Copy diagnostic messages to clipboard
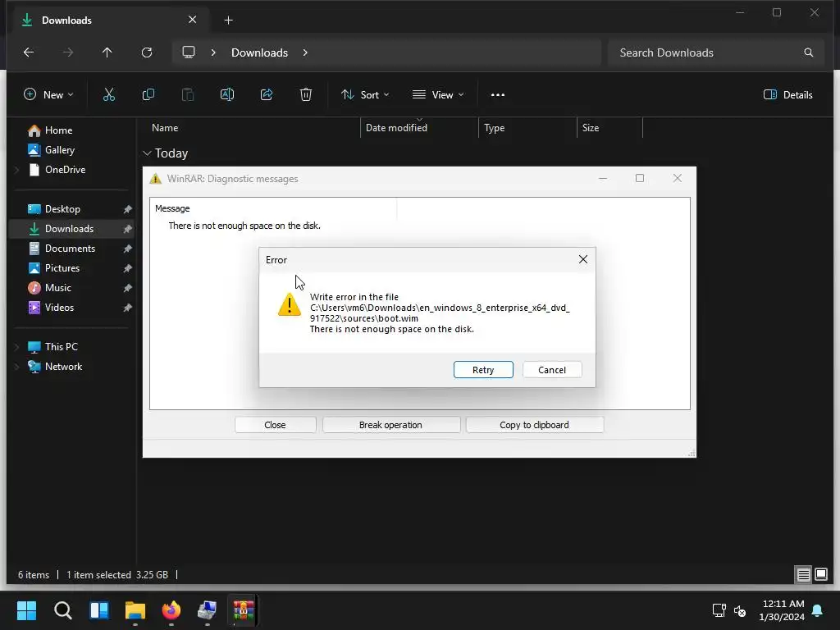The width and height of the screenshot is (840, 630). [x=534, y=425]
